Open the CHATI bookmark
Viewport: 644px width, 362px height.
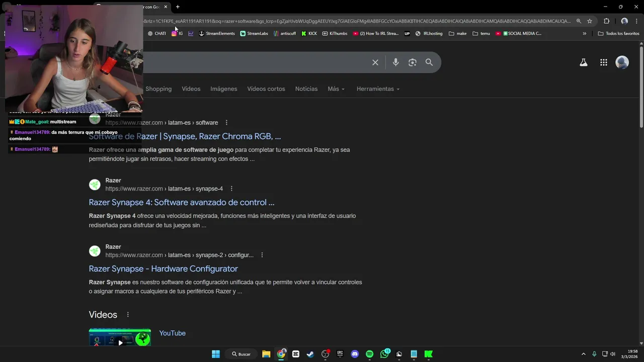(x=157, y=34)
